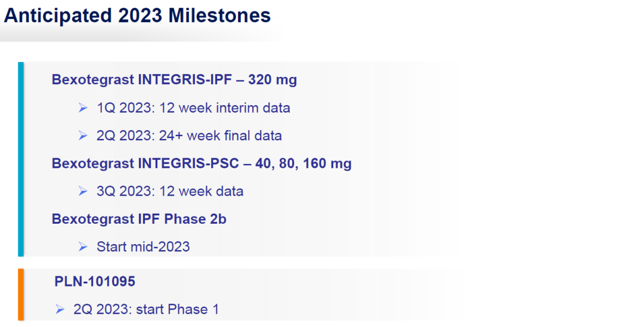Click the 40, 80, 160 mg dosage text
This screenshot has height=327, width=644.
(304, 163)
